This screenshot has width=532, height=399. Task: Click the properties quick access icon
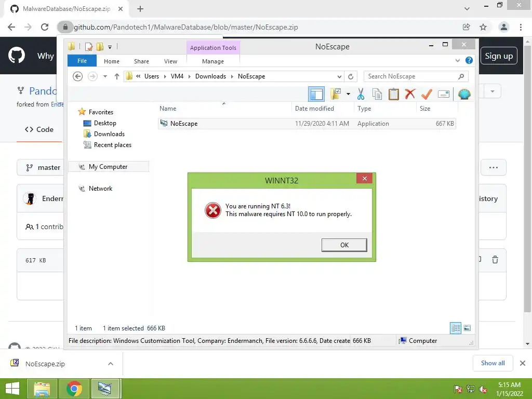pos(88,46)
